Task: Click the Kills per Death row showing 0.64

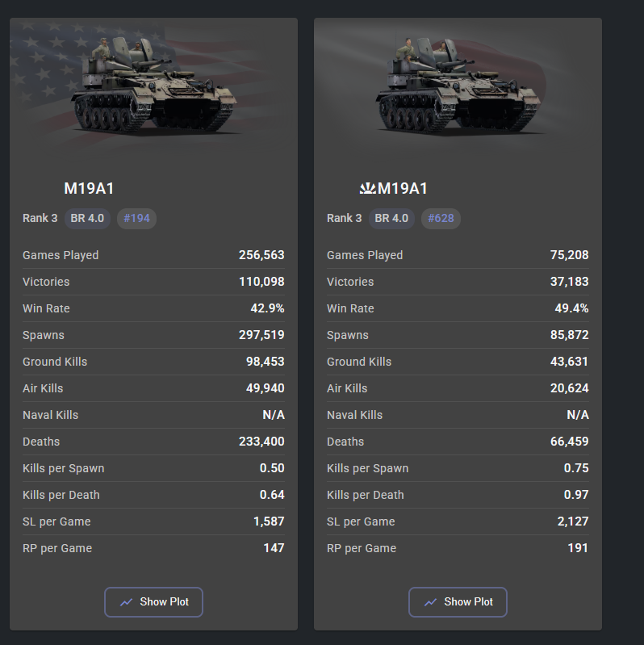Action: [153, 495]
